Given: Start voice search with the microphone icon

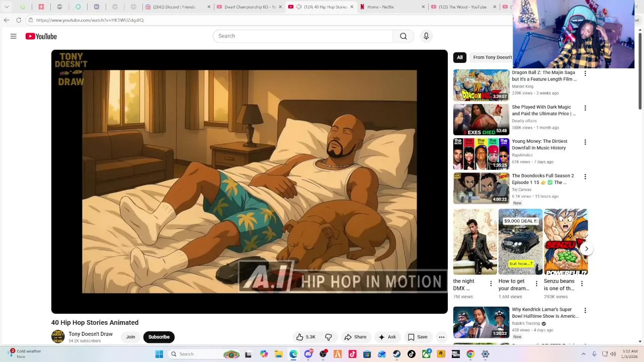Looking at the screenshot, I should pos(426,36).
